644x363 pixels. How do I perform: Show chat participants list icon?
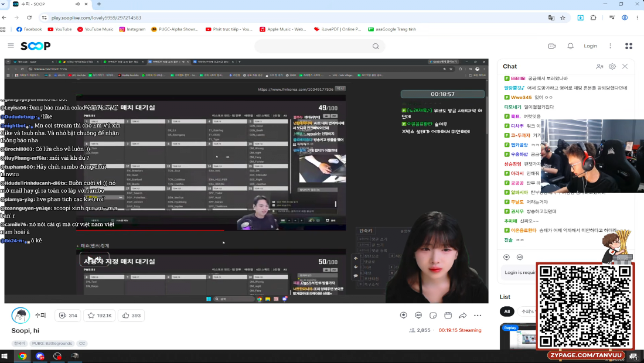click(x=599, y=66)
